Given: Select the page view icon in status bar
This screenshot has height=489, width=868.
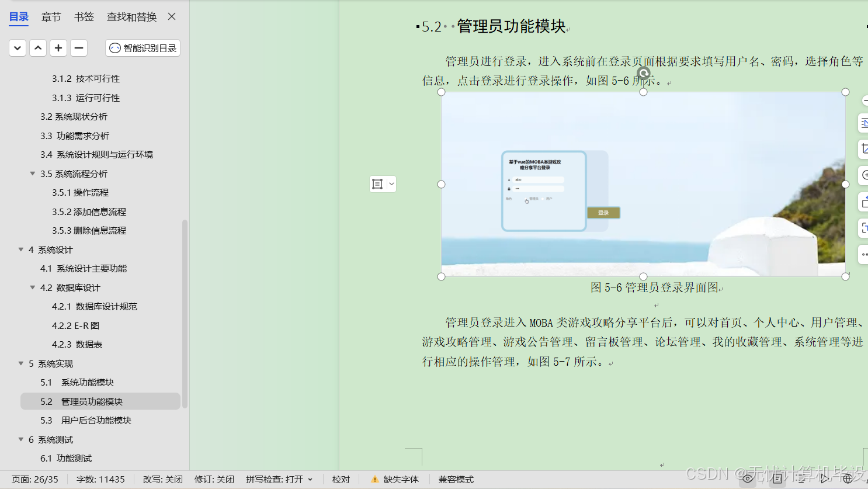Looking at the screenshot, I should (x=777, y=478).
